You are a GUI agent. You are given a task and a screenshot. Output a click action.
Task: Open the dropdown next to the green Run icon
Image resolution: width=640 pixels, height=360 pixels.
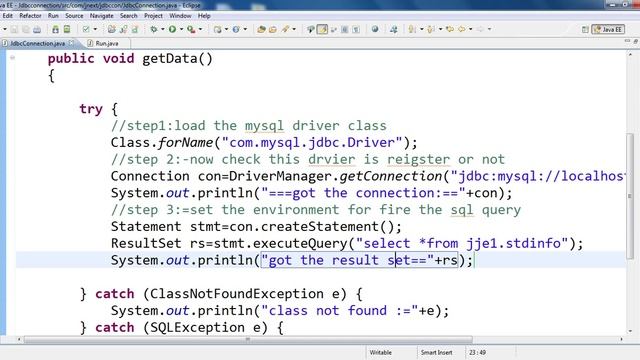pyautogui.click(x=181, y=29)
